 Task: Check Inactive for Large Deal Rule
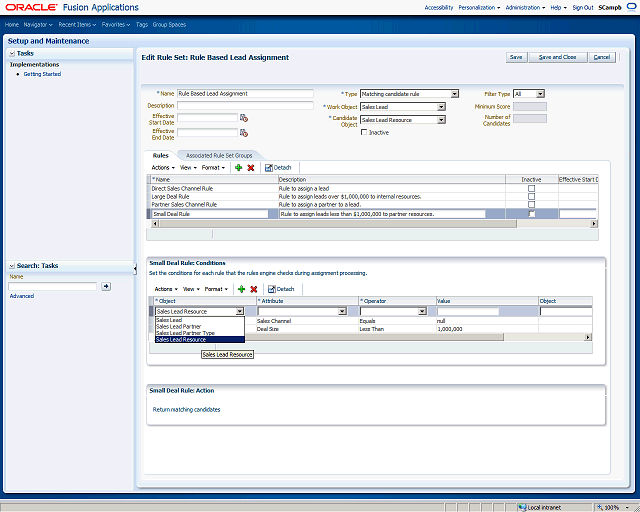[x=531, y=196]
